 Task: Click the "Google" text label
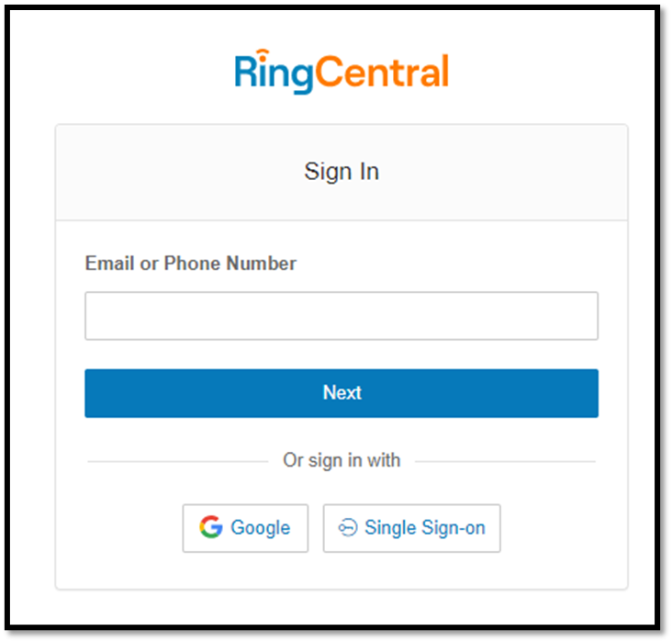(261, 528)
